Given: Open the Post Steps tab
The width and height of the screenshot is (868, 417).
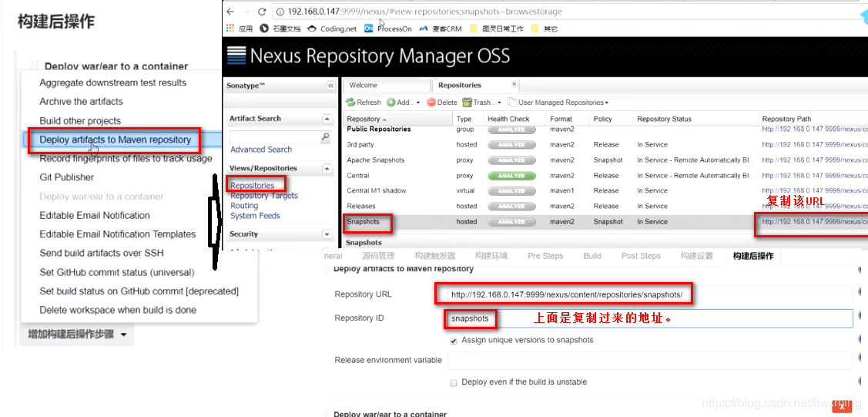Looking at the screenshot, I should click(x=641, y=256).
